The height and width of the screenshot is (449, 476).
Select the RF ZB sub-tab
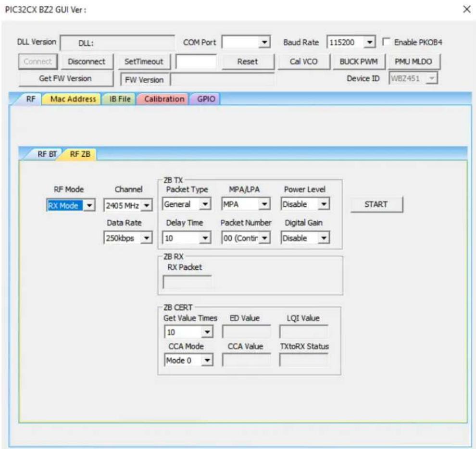click(80, 154)
